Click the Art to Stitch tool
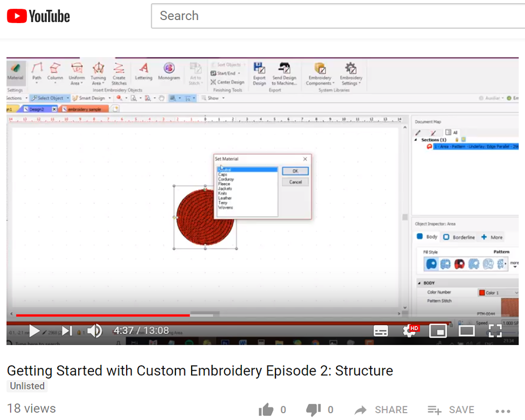Viewport: 525px width, 420px height. [x=195, y=73]
